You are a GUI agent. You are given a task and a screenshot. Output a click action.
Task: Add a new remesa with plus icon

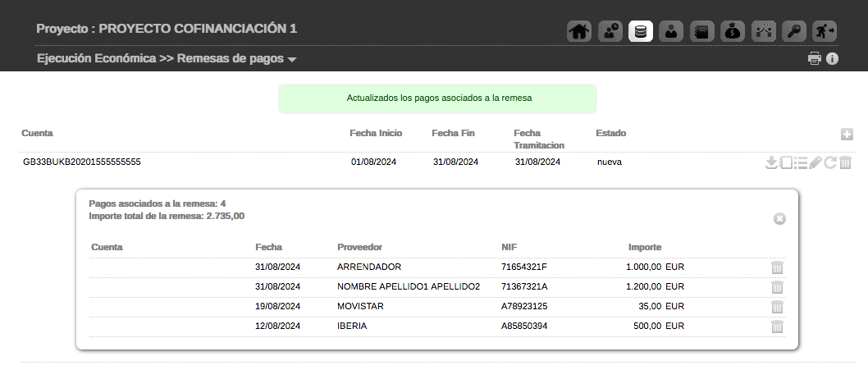point(847,135)
